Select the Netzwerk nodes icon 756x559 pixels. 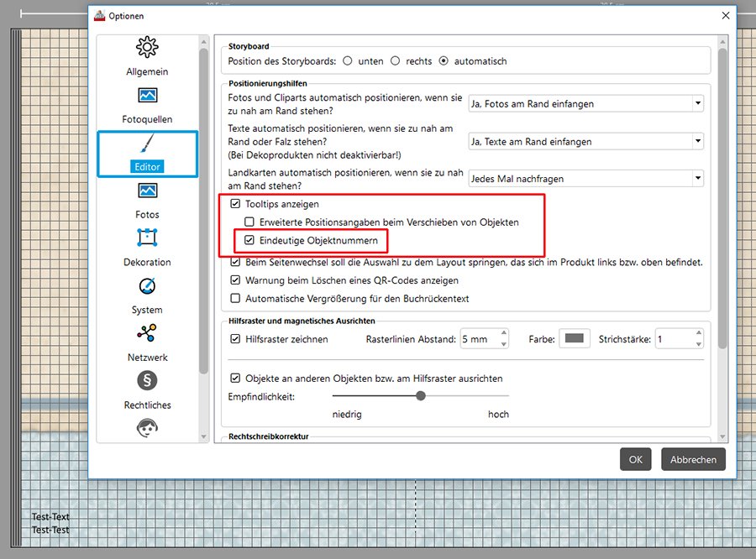pos(147,333)
